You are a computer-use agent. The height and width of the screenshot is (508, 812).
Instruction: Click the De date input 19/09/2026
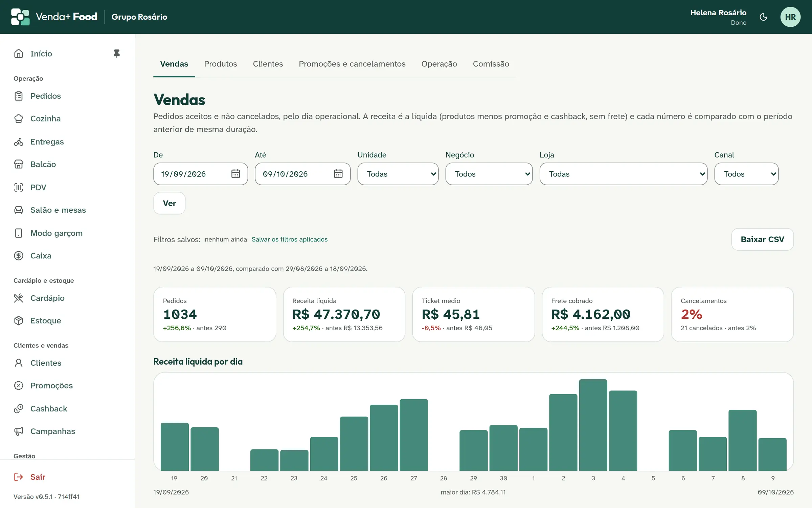pos(201,174)
